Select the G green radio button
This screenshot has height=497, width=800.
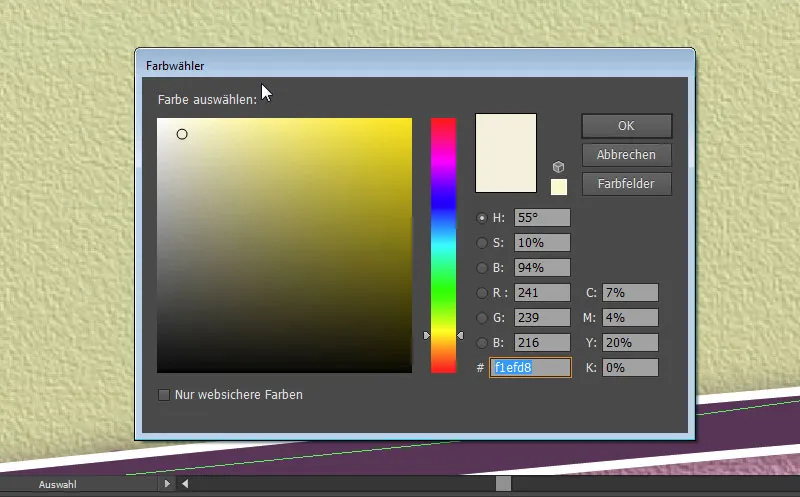(x=482, y=318)
